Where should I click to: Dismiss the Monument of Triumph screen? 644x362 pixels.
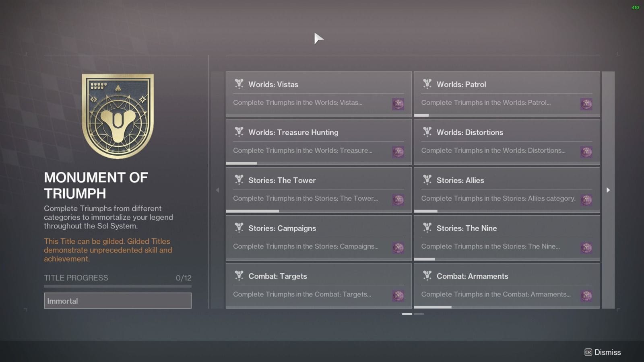coord(603,352)
